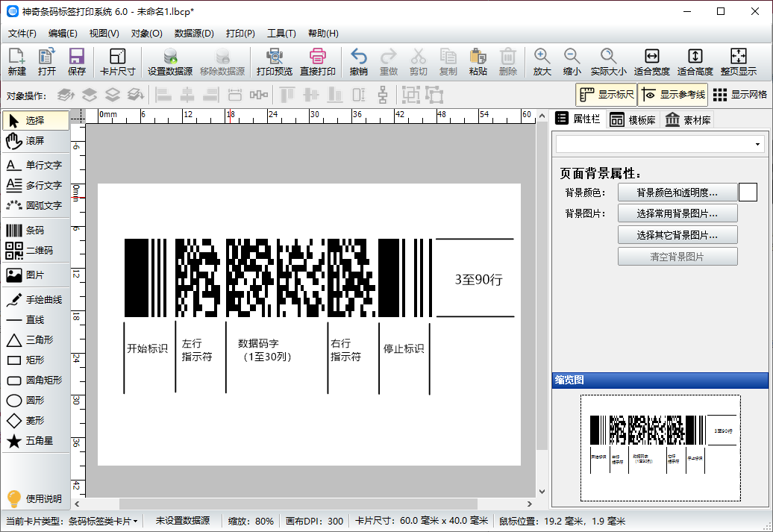Insert a picture with the 图片 tool

point(36,275)
